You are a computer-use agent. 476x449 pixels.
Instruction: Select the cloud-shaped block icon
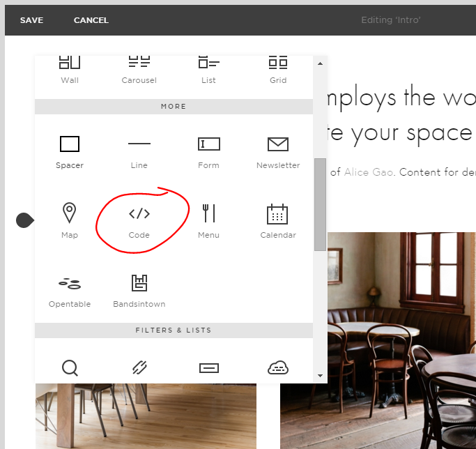pos(278,367)
